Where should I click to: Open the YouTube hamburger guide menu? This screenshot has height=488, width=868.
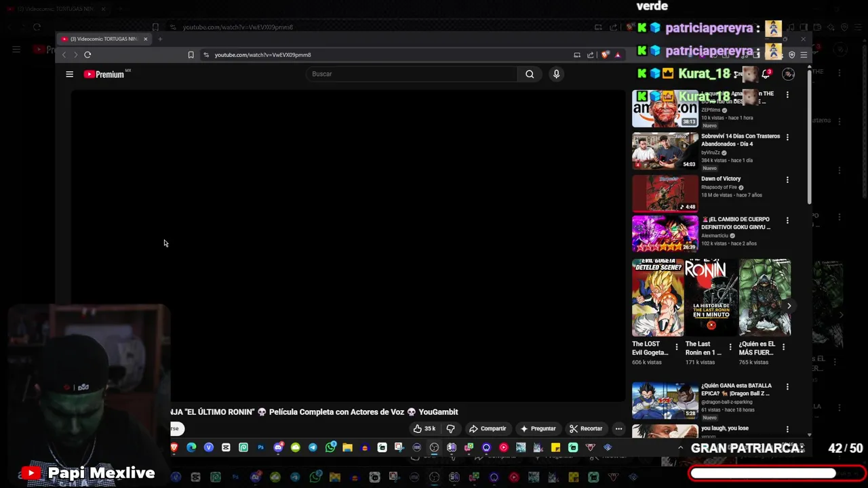point(69,74)
